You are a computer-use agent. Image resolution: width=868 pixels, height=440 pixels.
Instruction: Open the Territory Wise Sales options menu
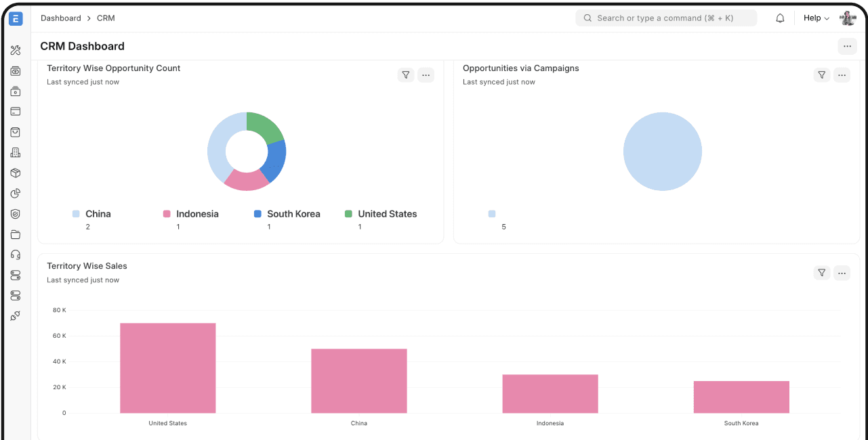(x=842, y=273)
